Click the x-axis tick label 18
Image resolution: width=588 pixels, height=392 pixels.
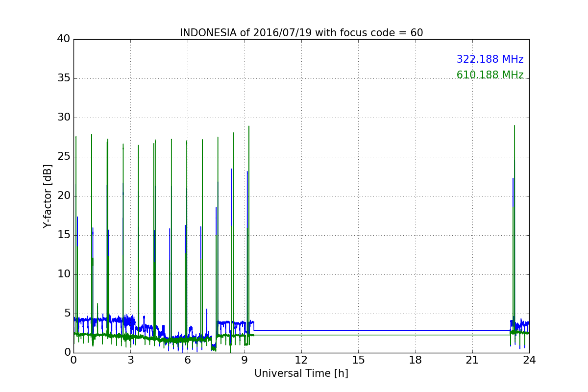(416, 360)
